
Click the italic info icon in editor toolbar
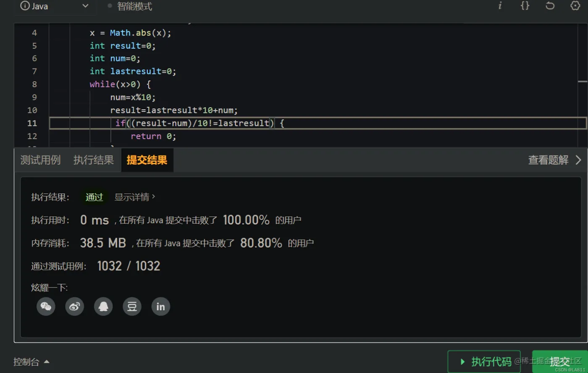click(500, 5)
